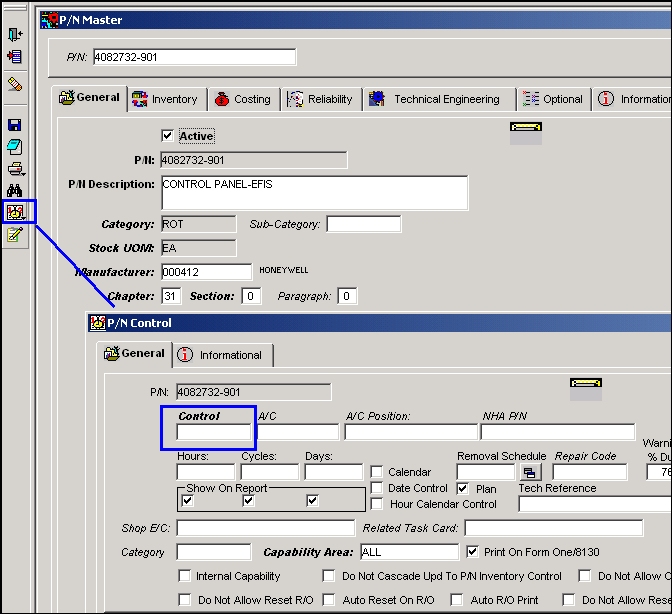This screenshot has height=614, width=672.
Task: Click the Sub-Category field
Action: point(364,224)
